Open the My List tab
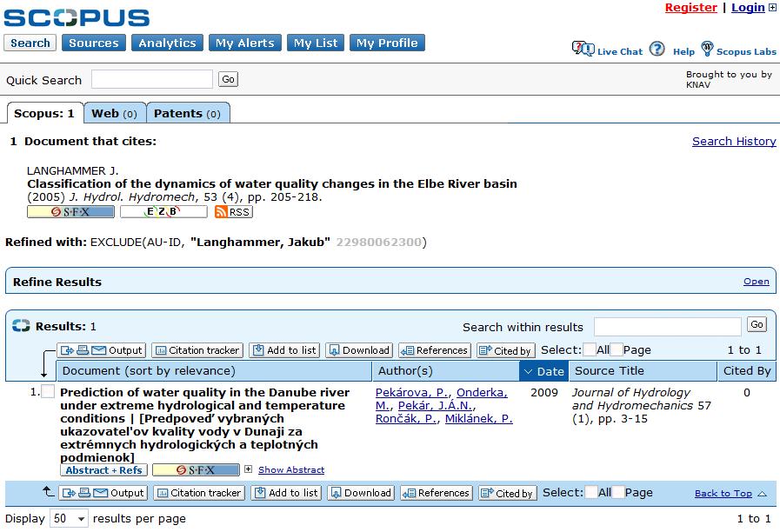 [x=316, y=43]
